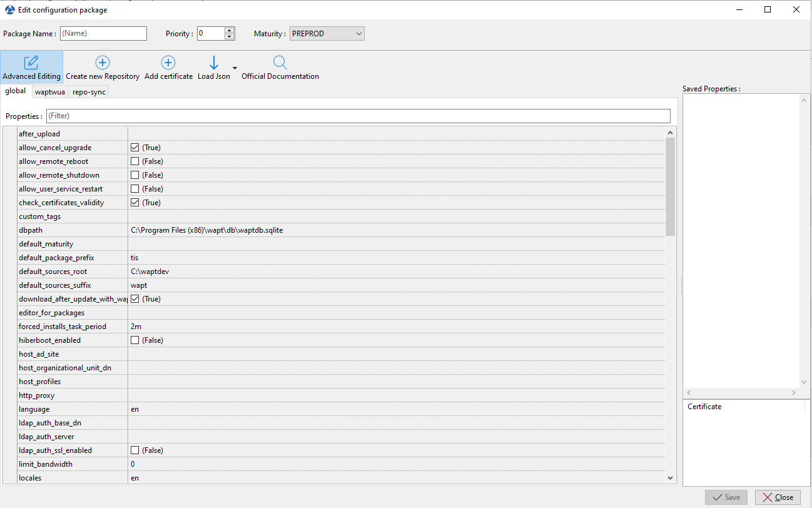
Task: Enable the hiberboot_enabled checkbox
Action: 134,340
